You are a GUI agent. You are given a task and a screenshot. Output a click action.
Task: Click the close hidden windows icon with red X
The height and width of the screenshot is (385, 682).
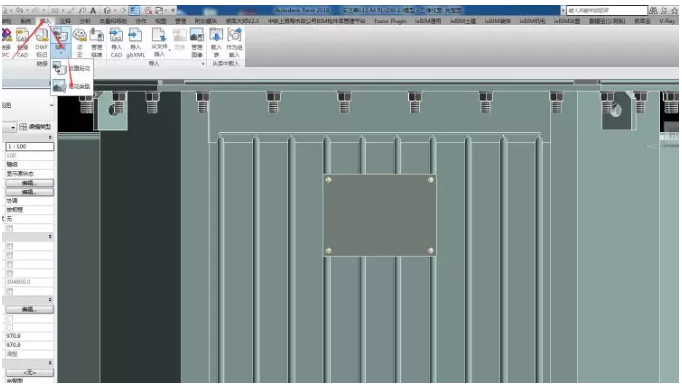[x=148, y=10]
